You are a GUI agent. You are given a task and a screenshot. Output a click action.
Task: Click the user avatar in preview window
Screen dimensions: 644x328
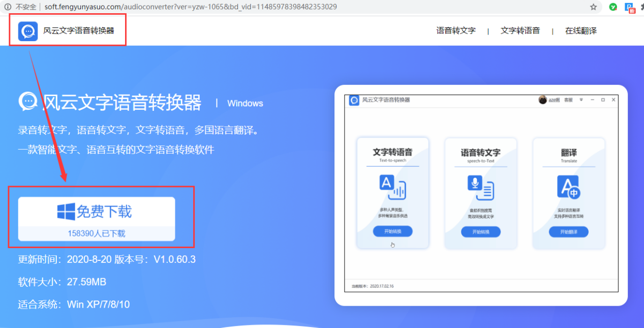[543, 100]
